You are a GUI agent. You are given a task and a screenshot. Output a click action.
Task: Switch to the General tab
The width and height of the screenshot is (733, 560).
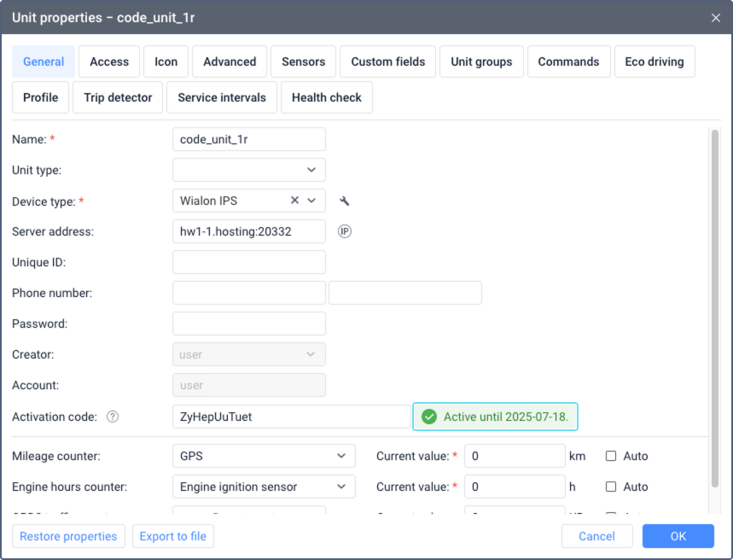click(x=44, y=61)
